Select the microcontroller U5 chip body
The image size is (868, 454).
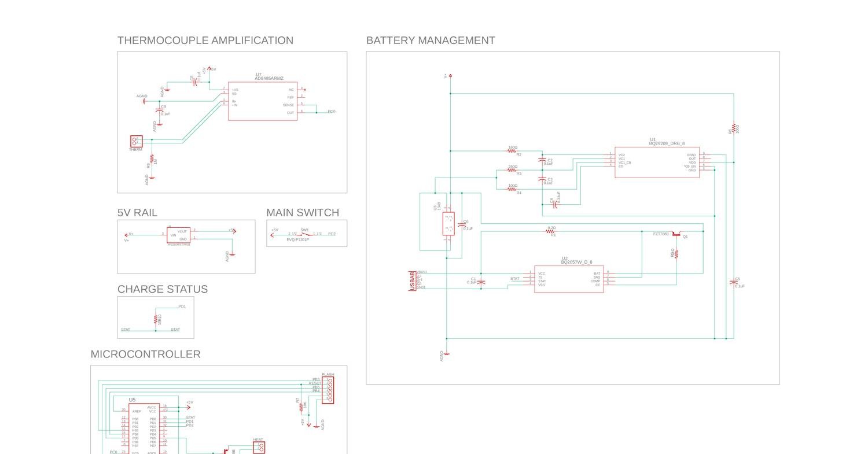tap(144, 428)
